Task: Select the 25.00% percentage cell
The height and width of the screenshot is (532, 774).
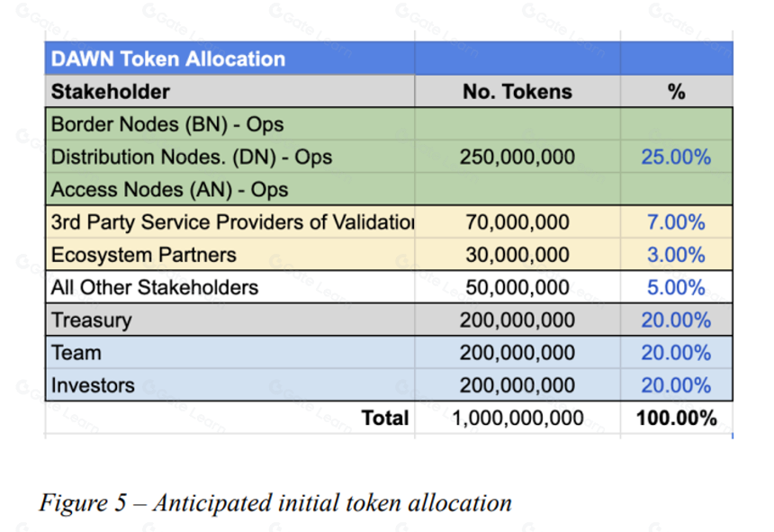Action: [676, 157]
